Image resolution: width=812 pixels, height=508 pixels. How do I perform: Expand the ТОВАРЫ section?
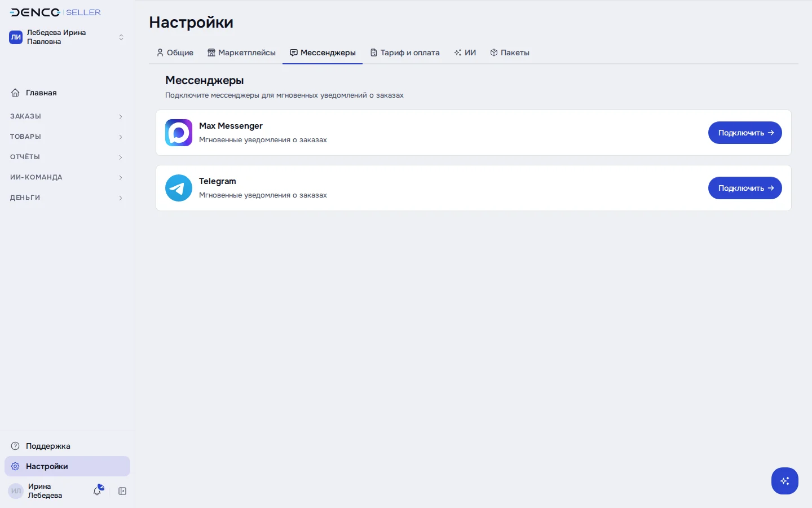[67, 137]
